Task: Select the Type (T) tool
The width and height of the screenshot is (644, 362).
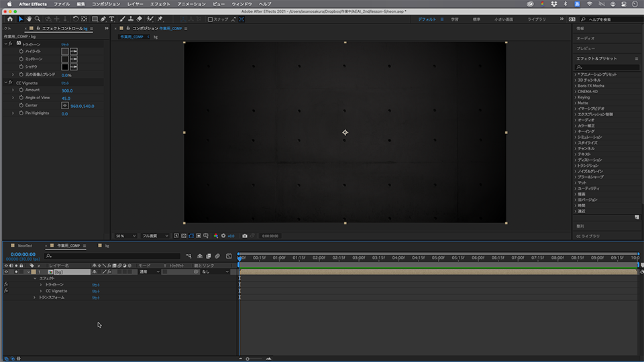Action: tap(111, 19)
